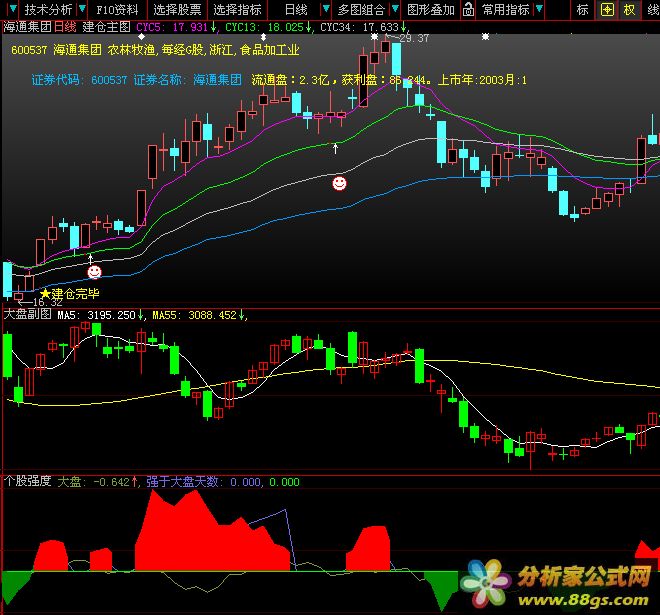
Task: Click the partially visible 线 button
Action: pyautogui.click(x=653, y=9)
